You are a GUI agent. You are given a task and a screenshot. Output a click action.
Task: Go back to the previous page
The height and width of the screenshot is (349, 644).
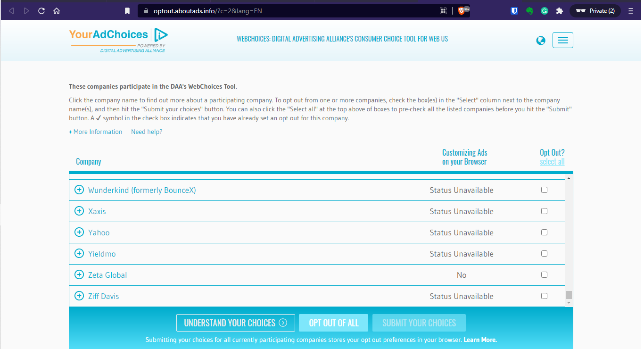point(12,11)
